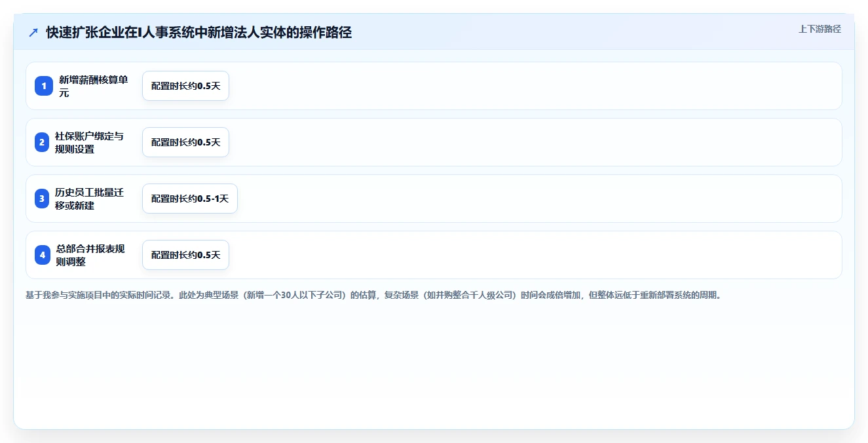Click the 总部合并报表规则调整 step label
The image size is (868, 443).
[90, 255]
